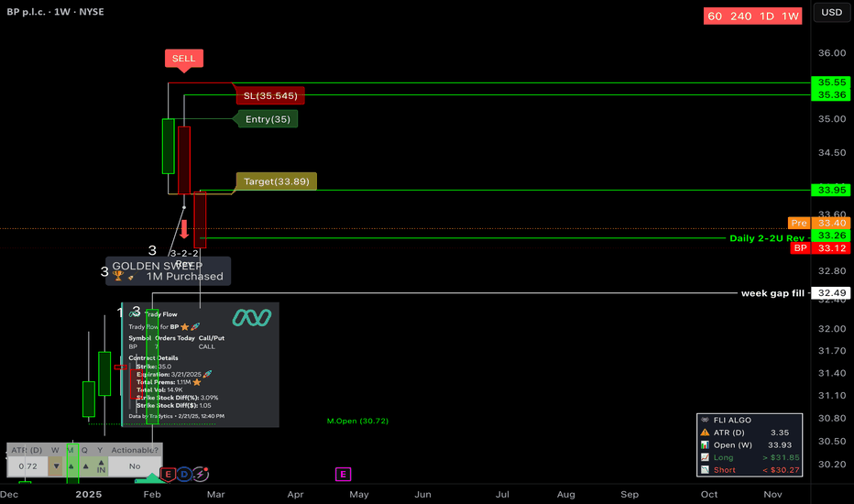Click the Entry(35) label
The width and height of the screenshot is (854, 504).
tap(268, 119)
